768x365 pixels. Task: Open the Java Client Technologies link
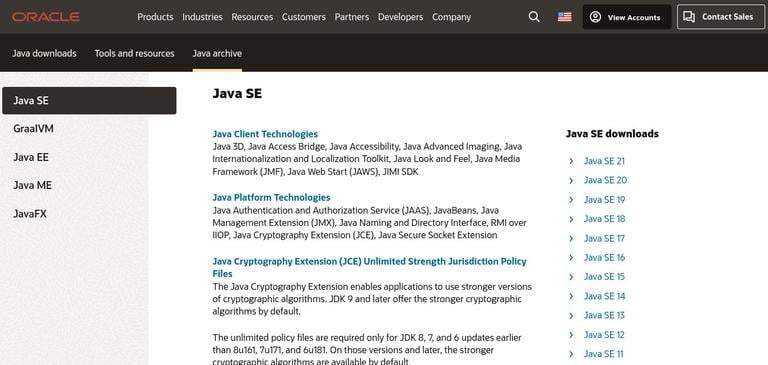tap(265, 134)
